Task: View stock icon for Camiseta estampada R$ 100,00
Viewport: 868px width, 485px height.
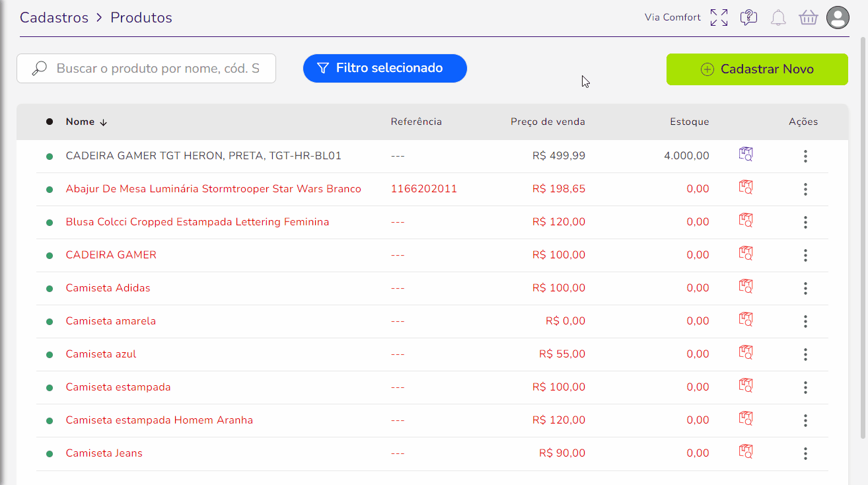Action: [746, 386]
